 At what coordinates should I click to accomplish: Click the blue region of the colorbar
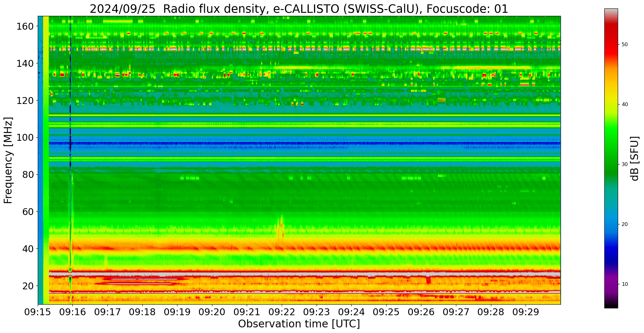611,237
